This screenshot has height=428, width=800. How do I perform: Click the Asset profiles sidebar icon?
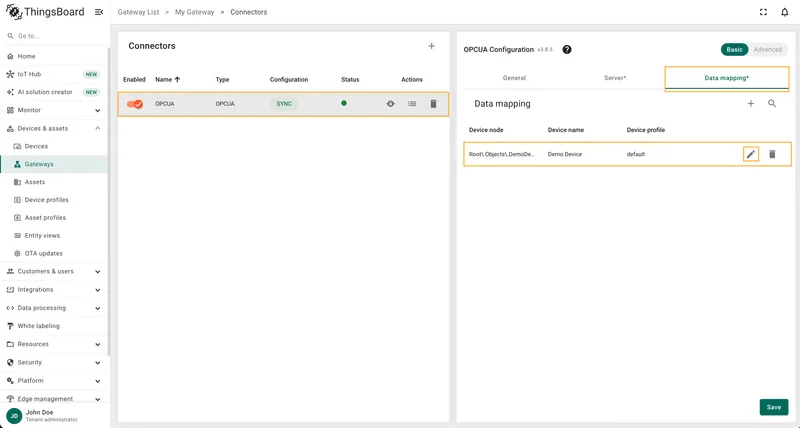pos(17,217)
